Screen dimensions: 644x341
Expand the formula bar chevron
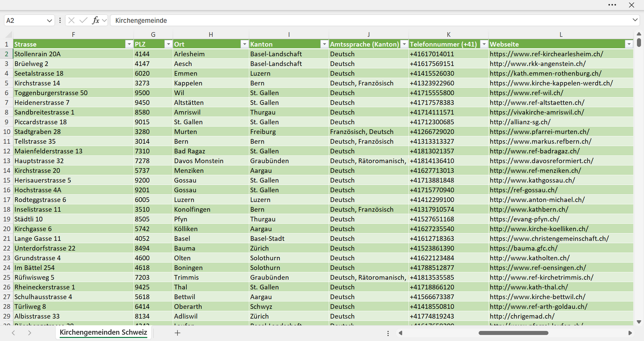635,20
